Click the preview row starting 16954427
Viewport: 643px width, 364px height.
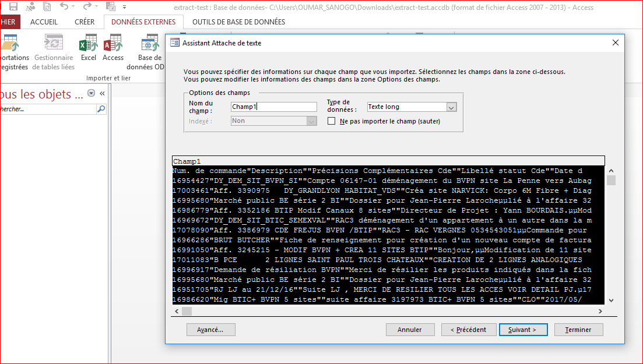[x=388, y=181]
